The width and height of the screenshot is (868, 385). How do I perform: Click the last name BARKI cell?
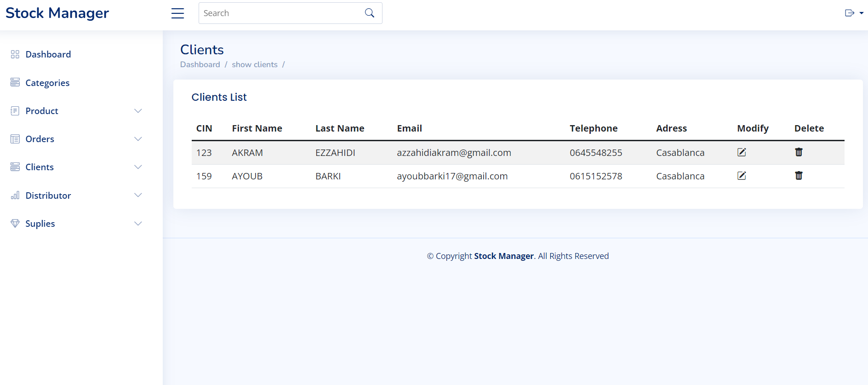pyautogui.click(x=328, y=176)
